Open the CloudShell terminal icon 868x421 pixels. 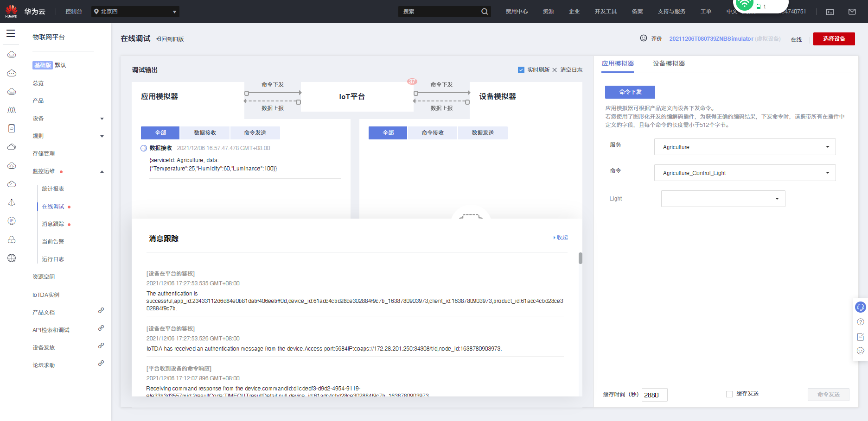[x=830, y=12]
